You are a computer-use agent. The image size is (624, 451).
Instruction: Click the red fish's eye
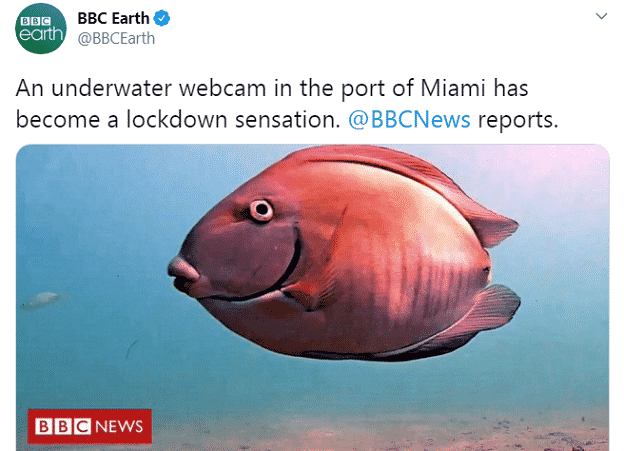261,210
